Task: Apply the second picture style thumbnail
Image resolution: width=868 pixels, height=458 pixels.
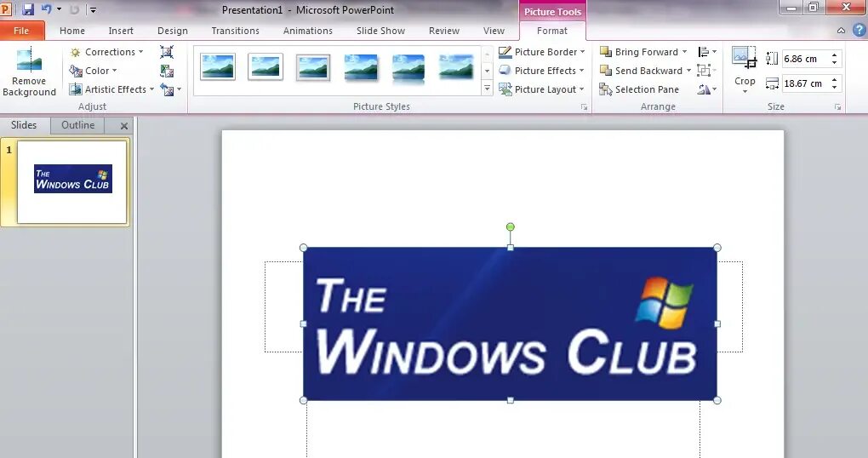Action: (266, 66)
